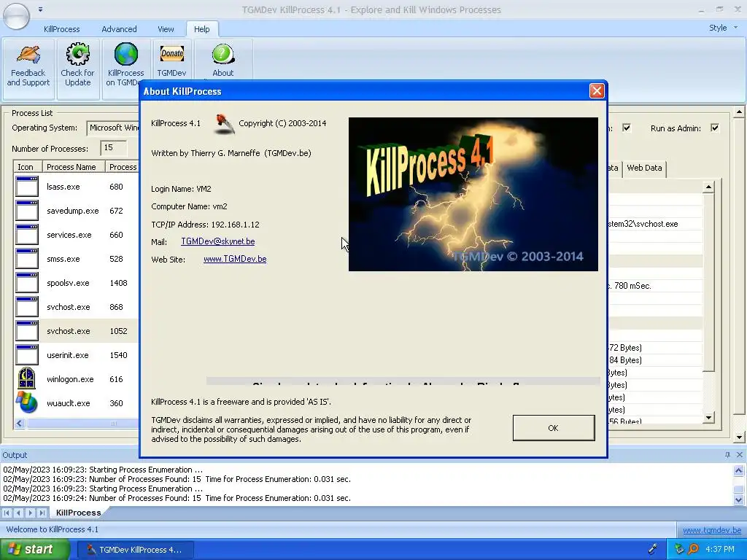Image resolution: width=747 pixels, height=560 pixels.
Task: Click the magnifier tray icon
Action: [x=693, y=549]
